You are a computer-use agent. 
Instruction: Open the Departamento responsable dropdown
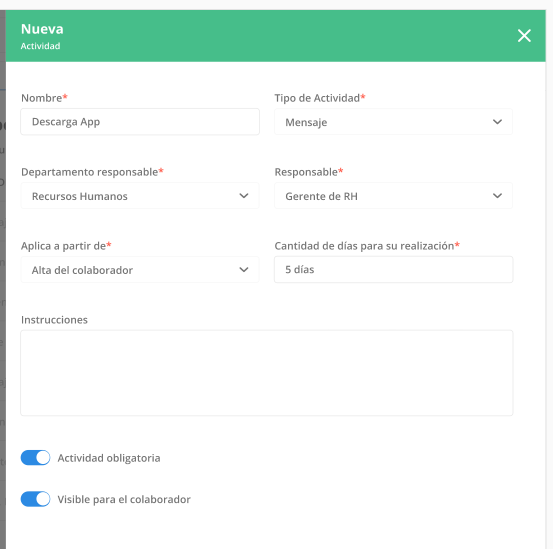pos(140,196)
